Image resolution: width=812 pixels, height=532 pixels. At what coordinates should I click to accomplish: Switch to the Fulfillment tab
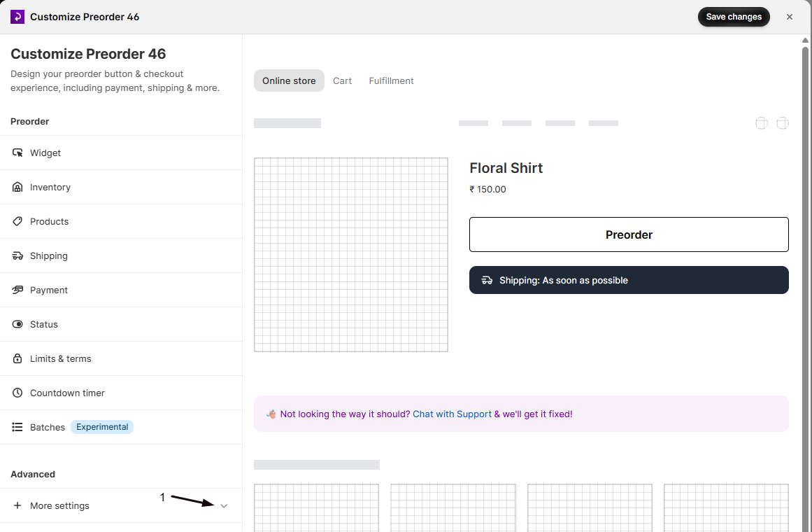click(x=391, y=80)
